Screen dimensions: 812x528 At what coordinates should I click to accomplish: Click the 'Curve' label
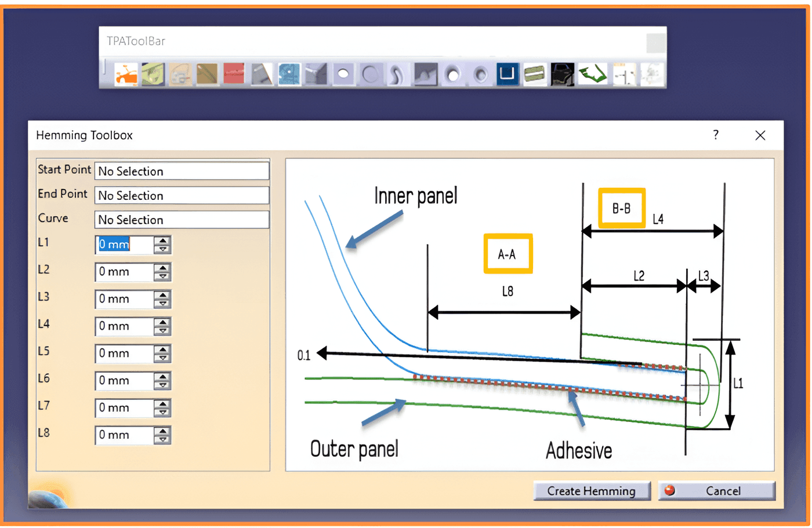(53, 218)
